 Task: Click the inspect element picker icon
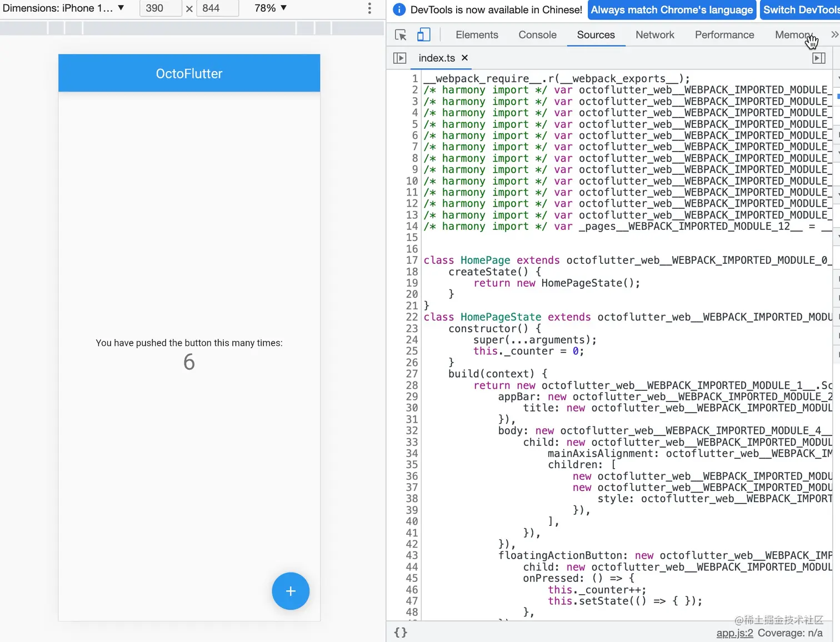(x=401, y=35)
